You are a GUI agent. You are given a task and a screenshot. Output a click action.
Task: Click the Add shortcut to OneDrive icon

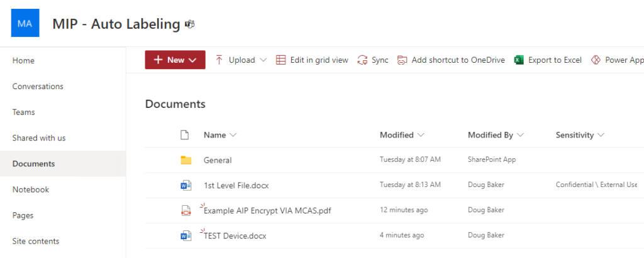402,60
